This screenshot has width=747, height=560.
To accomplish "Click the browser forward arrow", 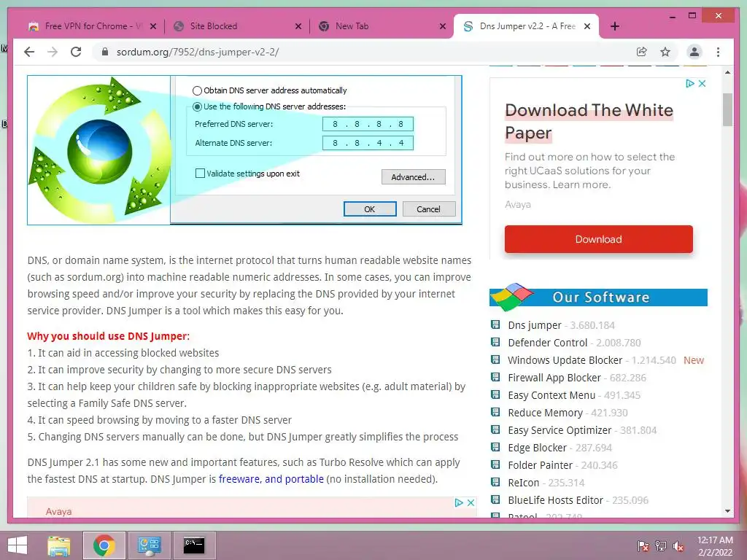I will 53,52.
